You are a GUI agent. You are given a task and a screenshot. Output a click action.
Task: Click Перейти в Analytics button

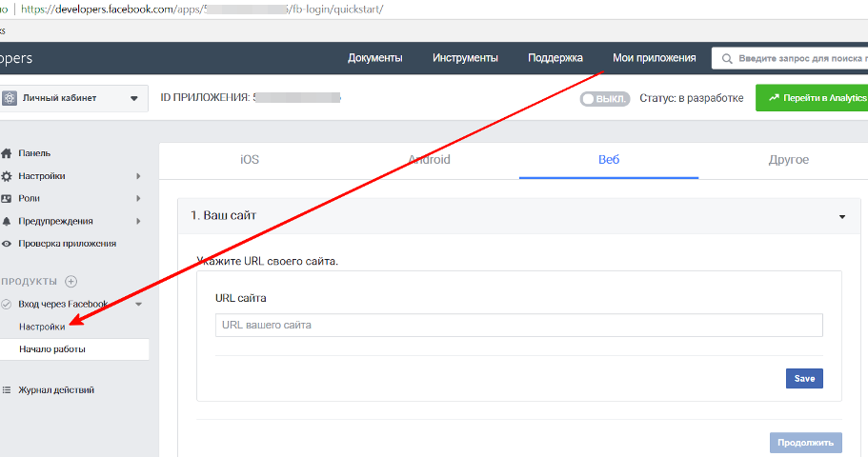pyautogui.click(x=812, y=98)
